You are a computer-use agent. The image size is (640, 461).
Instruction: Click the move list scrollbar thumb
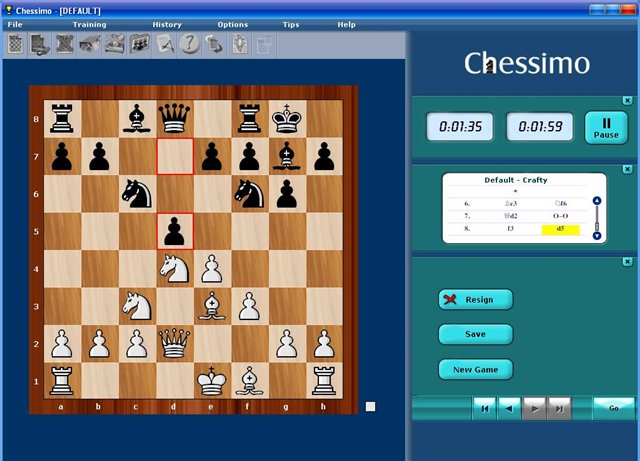pos(597,226)
